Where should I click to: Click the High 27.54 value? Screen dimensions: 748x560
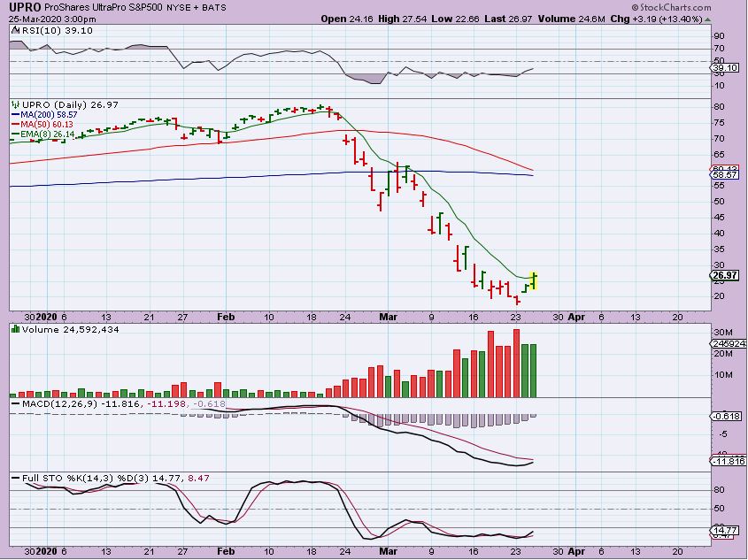tap(403, 19)
